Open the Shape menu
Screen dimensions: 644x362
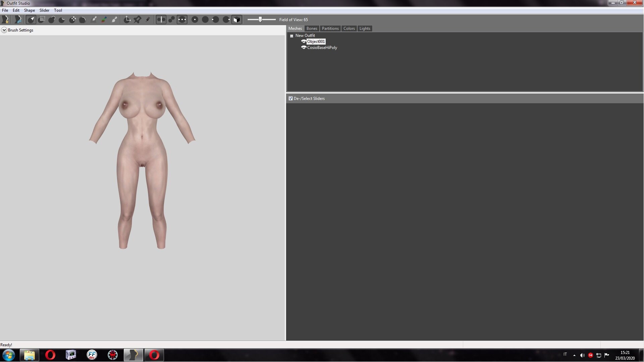(30, 10)
